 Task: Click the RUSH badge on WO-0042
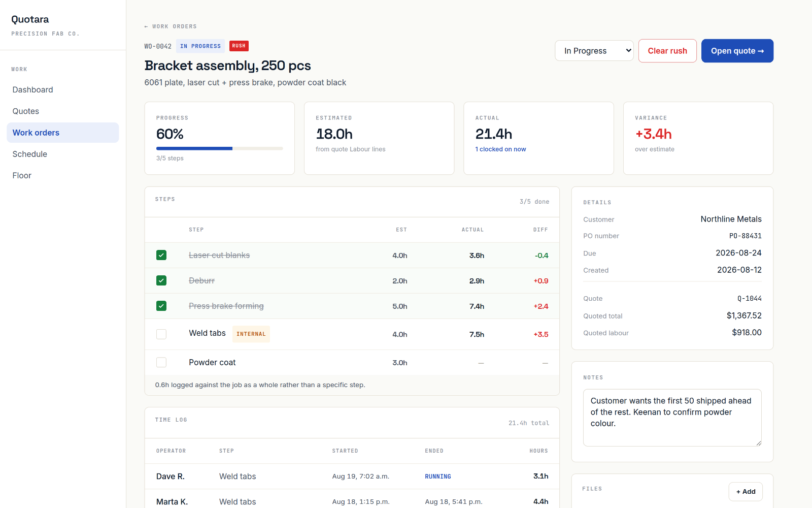pos(239,46)
